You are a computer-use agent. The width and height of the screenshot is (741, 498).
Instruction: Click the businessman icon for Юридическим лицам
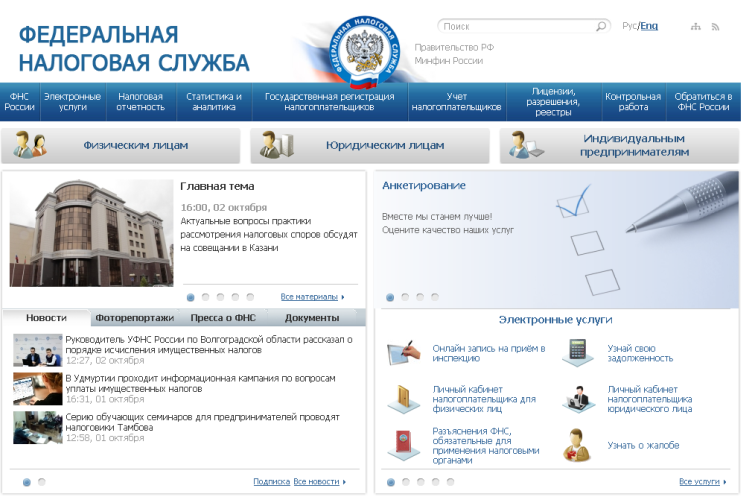(277, 145)
